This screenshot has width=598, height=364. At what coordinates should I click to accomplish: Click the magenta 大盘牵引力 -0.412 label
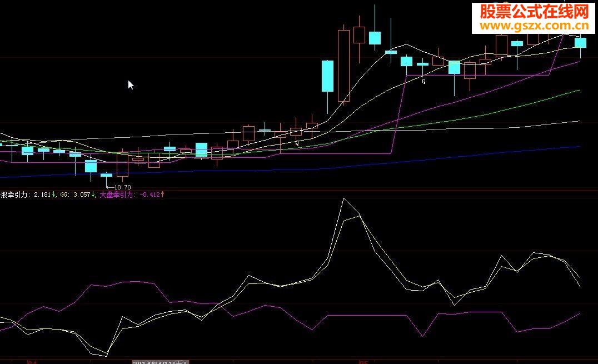[129, 195]
